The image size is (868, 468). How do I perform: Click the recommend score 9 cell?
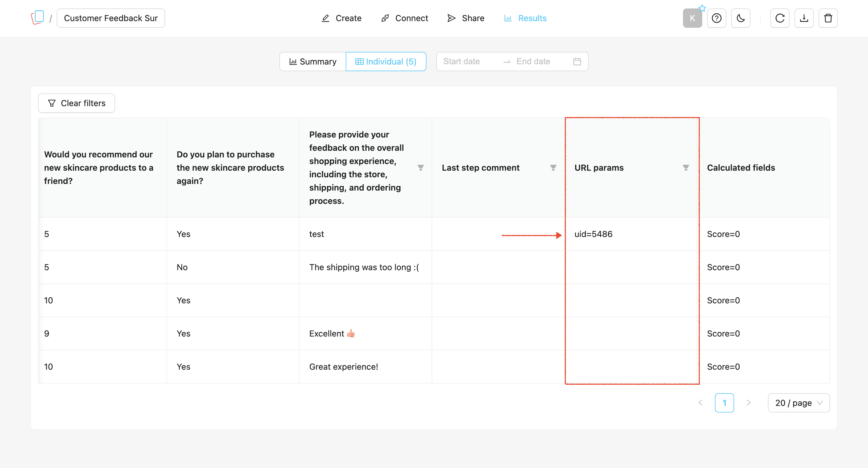click(102, 334)
